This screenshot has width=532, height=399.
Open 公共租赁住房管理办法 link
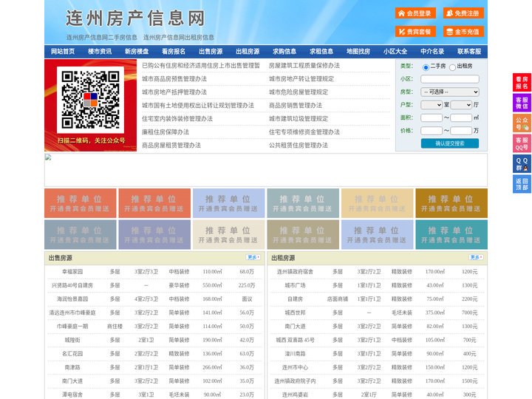pyautogui.click(x=299, y=146)
